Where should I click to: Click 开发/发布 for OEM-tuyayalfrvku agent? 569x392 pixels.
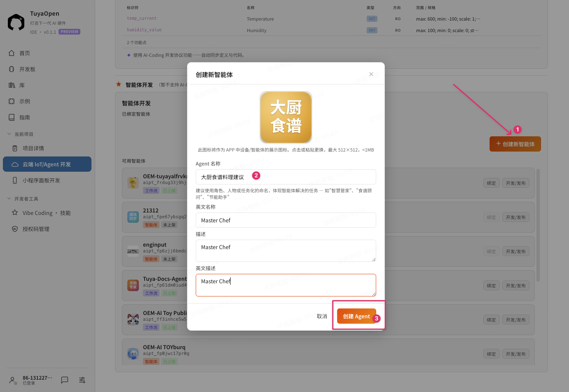tap(515, 183)
